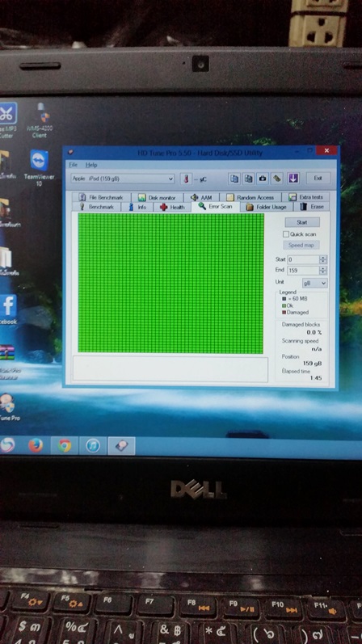
Task: Expand the Apple iPod drive dropdown
Action: 171,179
